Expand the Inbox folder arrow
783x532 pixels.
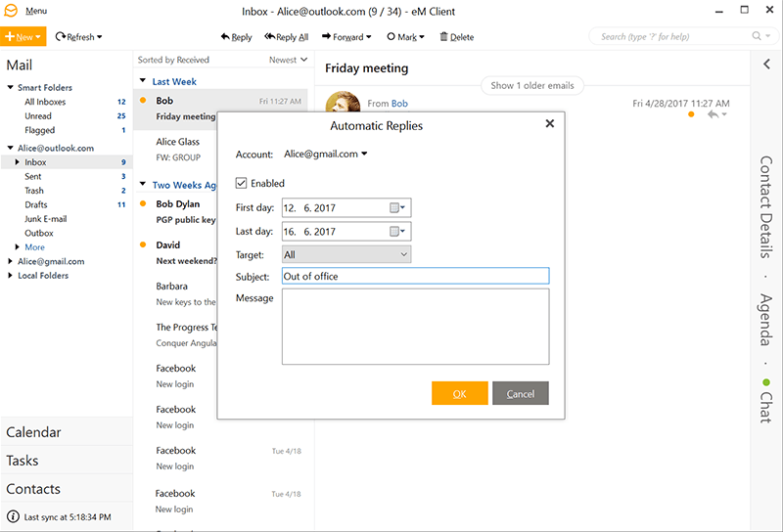click(x=17, y=162)
